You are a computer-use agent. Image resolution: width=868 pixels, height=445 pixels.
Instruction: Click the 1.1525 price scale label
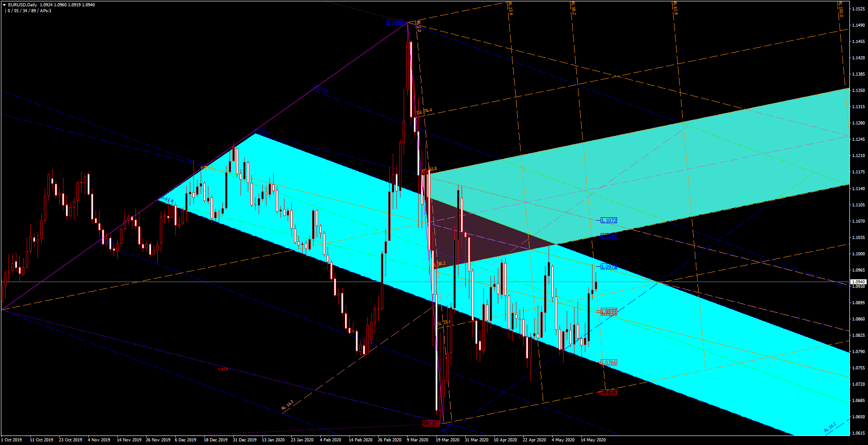click(x=858, y=9)
